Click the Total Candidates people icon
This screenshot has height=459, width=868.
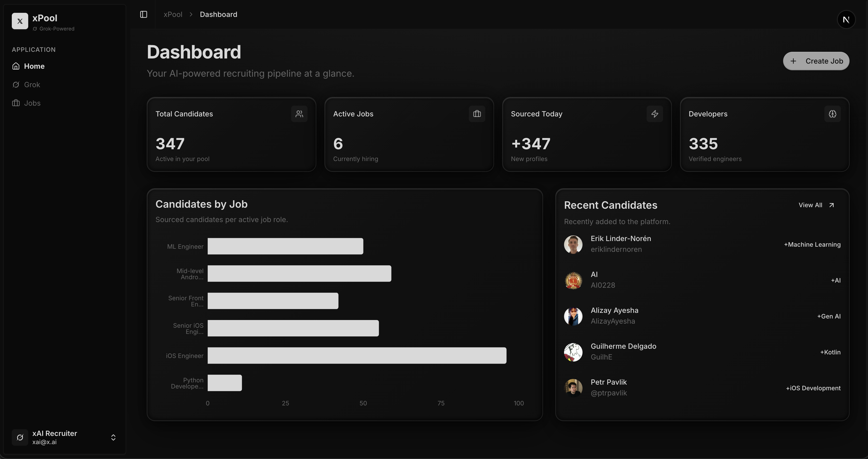(299, 114)
